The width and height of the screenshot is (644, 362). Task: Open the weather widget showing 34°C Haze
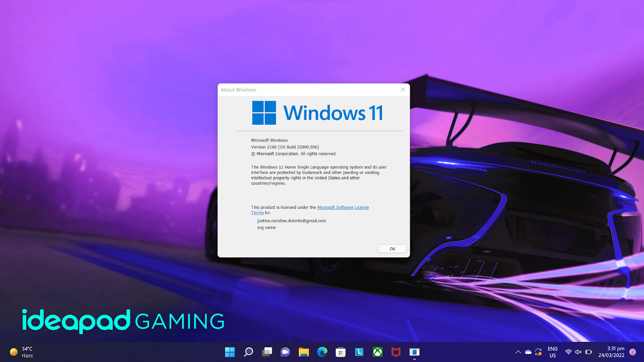pyautogui.click(x=21, y=352)
